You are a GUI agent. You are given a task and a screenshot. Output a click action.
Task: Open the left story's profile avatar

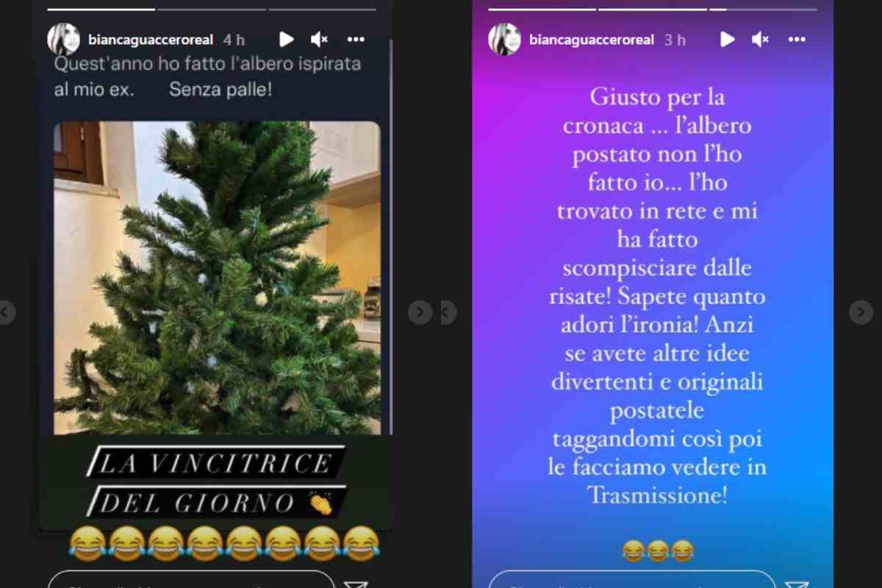(x=63, y=40)
